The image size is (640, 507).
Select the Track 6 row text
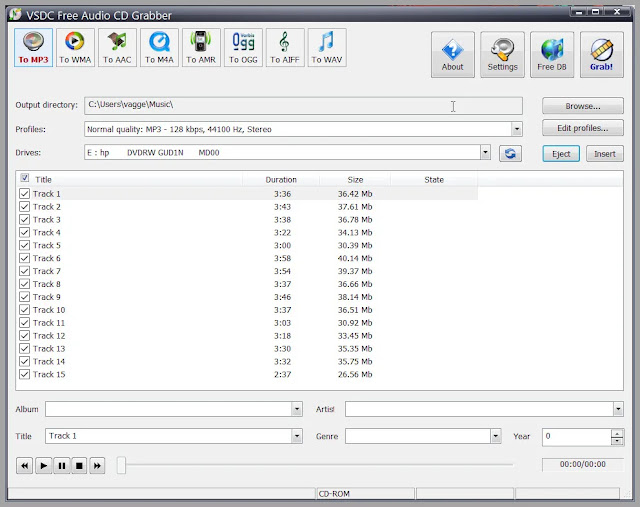point(47,258)
